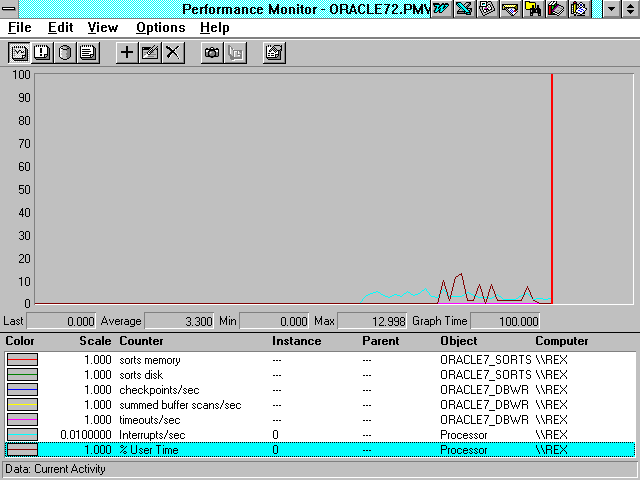Screen dimensions: 640x480
Task: Open the chart Options toolbar button
Action: (274, 53)
